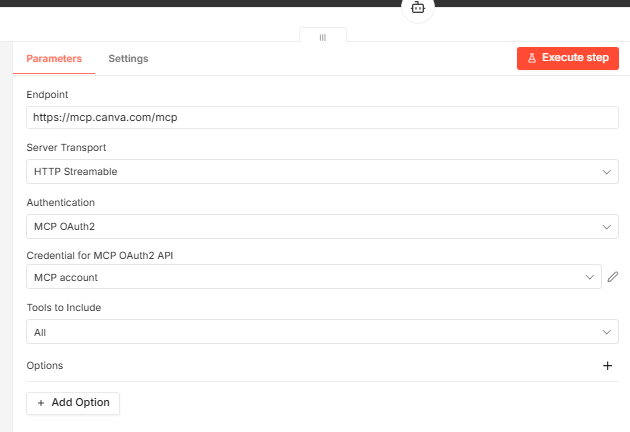
Task: Switch to the Parameters tab
Action: coord(54,58)
